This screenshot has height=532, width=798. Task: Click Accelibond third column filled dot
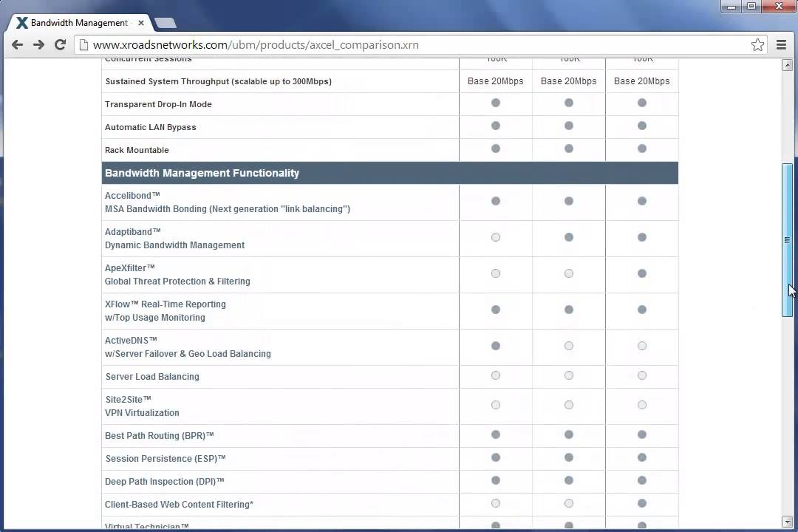click(642, 201)
